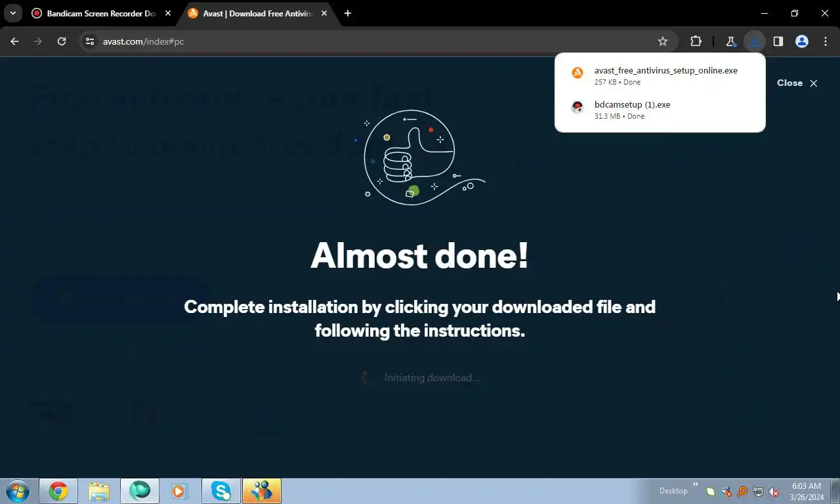
Task: Open the Downloads toolbar icon
Action: click(755, 41)
